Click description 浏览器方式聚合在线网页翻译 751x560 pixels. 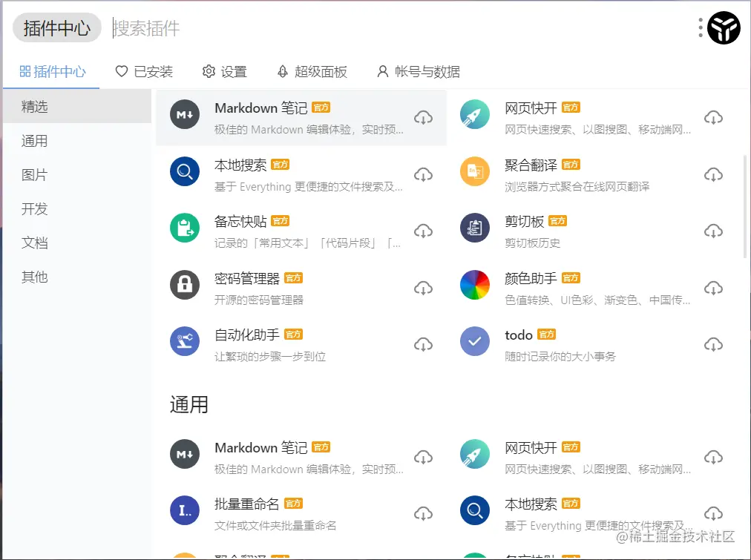(x=577, y=187)
